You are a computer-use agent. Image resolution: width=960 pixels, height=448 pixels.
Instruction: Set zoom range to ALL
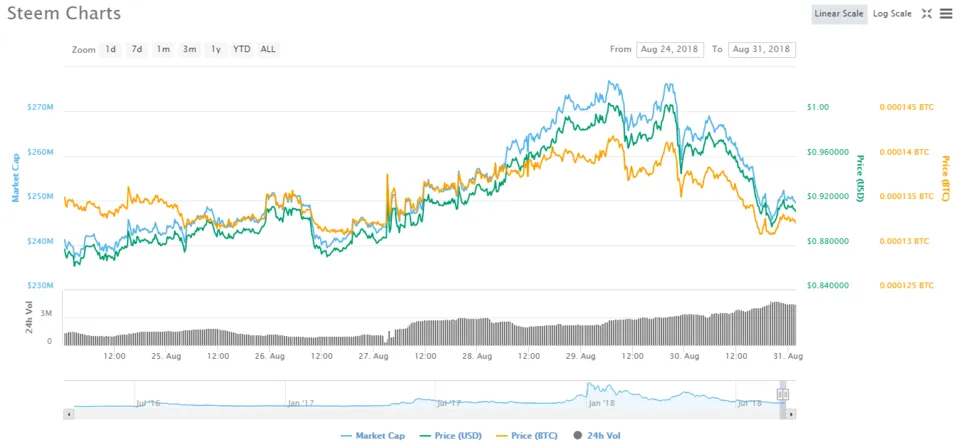[268, 50]
